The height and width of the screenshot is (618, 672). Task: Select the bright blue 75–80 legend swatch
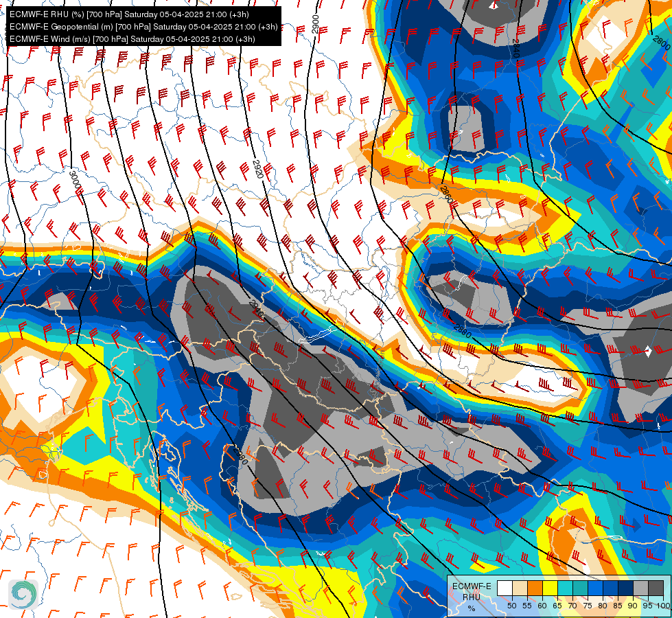[595, 588]
